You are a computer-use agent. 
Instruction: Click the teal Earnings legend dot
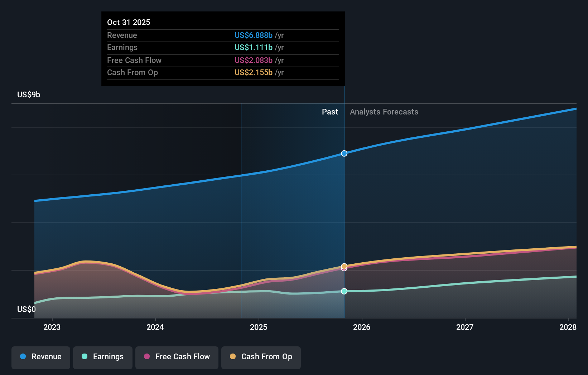coord(84,357)
